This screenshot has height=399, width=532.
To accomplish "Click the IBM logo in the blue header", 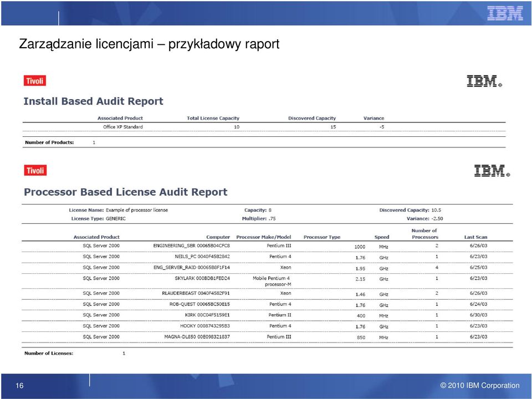I will click(x=505, y=13).
